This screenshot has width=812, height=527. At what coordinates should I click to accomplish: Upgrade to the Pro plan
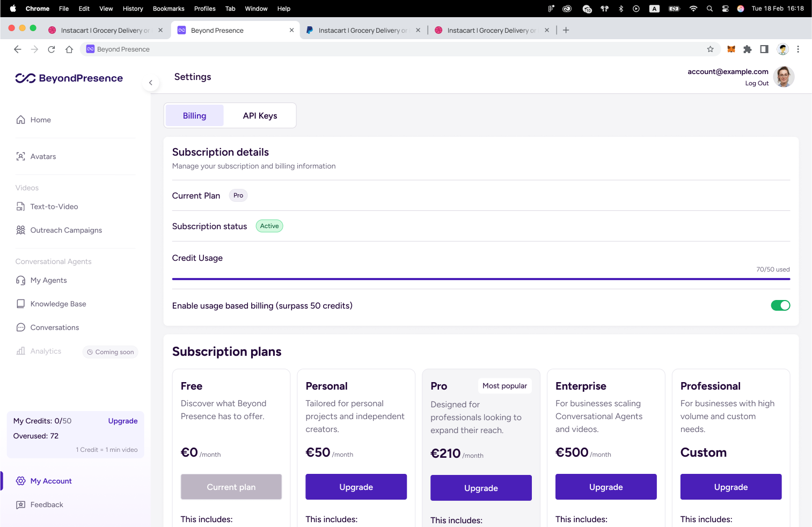click(x=481, y=488)
